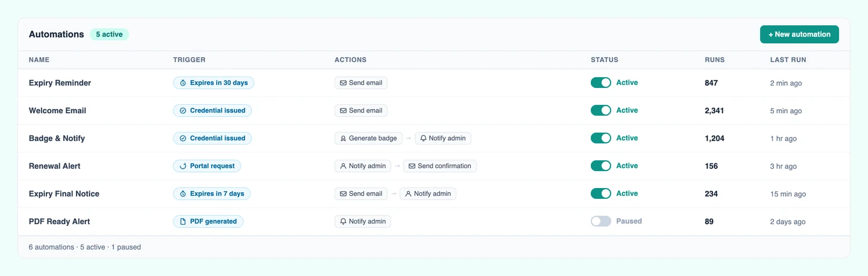The height and width of the screenshot is (276, 868).
Task: Click the document icon in PDF generated trigger
Action: coord(183,222)
